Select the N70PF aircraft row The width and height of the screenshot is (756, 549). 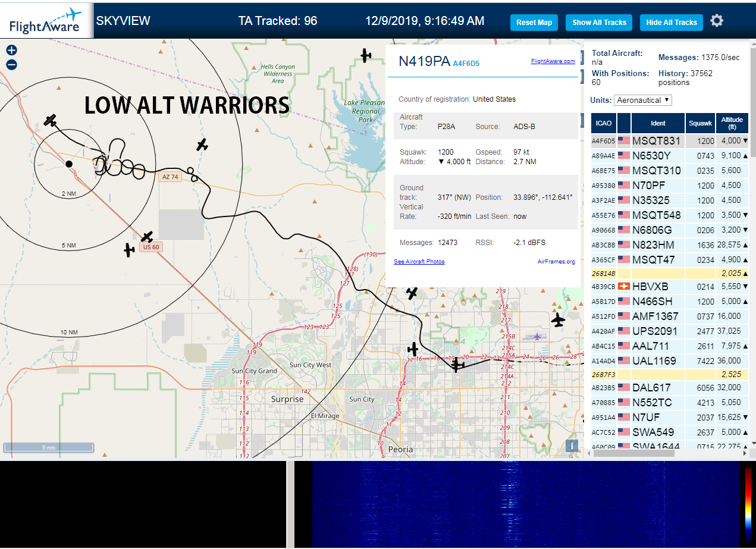coord(670,186)
